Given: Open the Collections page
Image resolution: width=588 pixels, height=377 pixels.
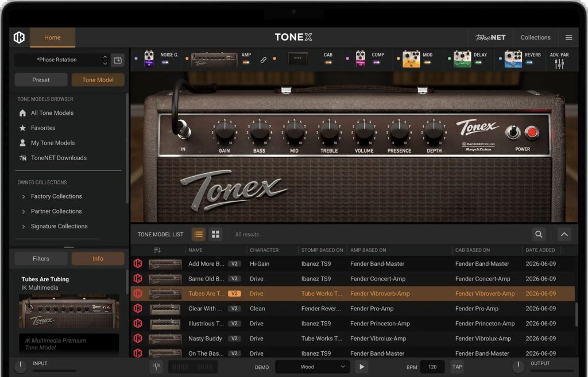Looking at the screenshot, I should 535,37.
